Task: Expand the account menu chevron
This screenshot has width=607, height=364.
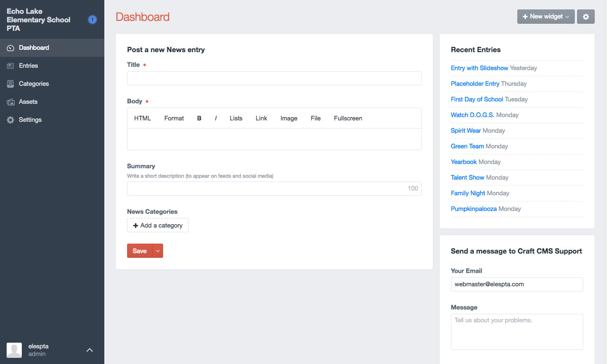Action: [x=90, y=350]
